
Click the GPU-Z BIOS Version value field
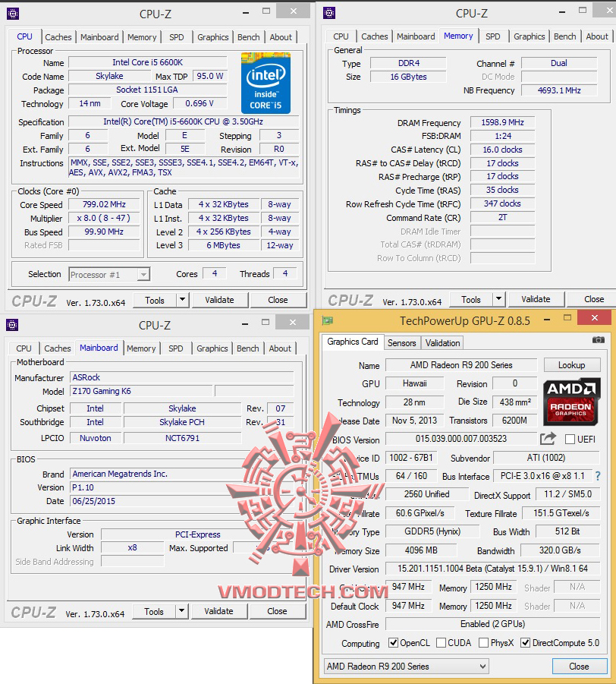(461, 439)
